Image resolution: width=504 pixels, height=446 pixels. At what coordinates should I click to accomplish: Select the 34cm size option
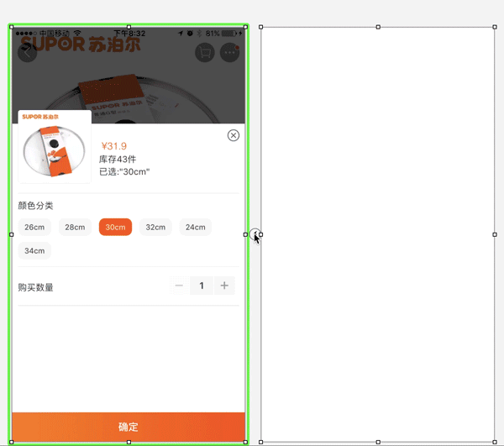pos(34,250)
